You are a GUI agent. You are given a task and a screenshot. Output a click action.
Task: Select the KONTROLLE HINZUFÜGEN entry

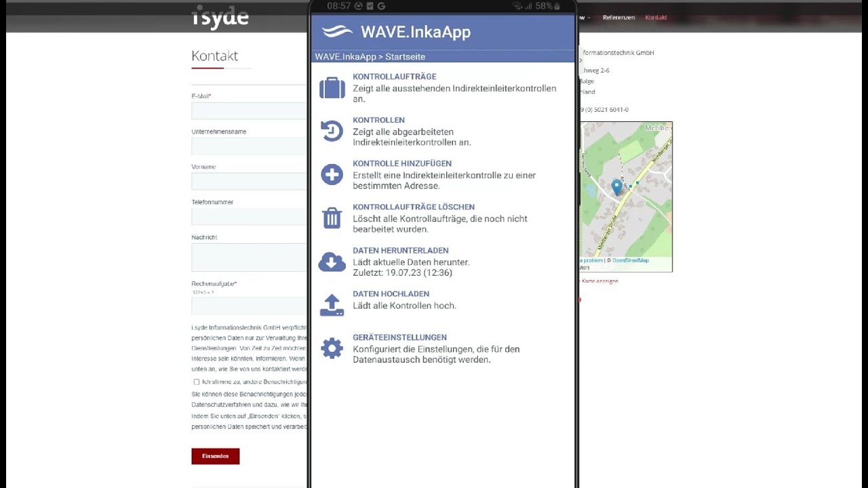coord(402,163)
